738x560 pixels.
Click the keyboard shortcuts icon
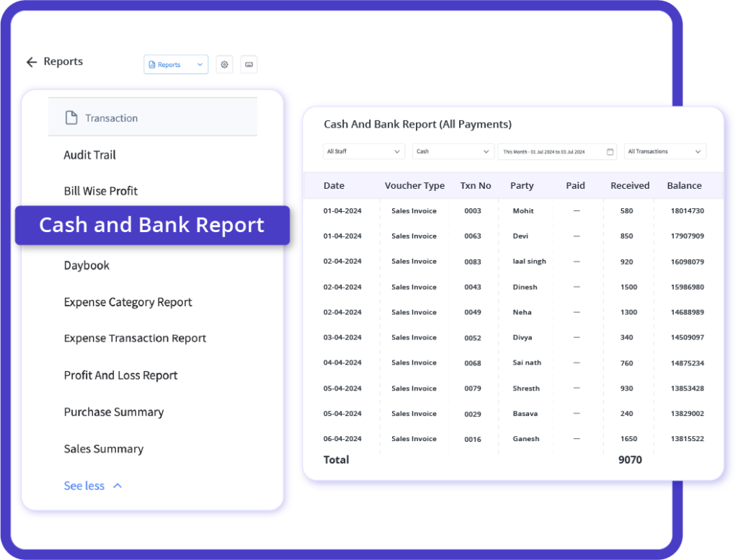click(x=249, y=64)
